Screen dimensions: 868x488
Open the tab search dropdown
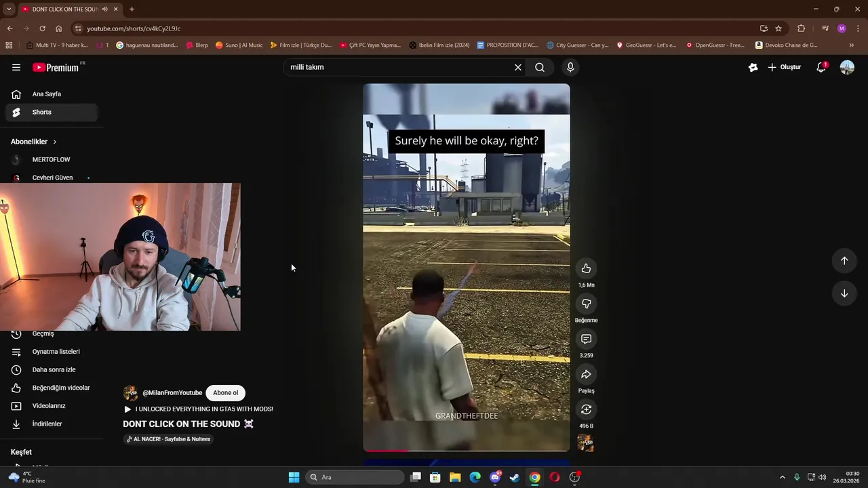[9, 9]
